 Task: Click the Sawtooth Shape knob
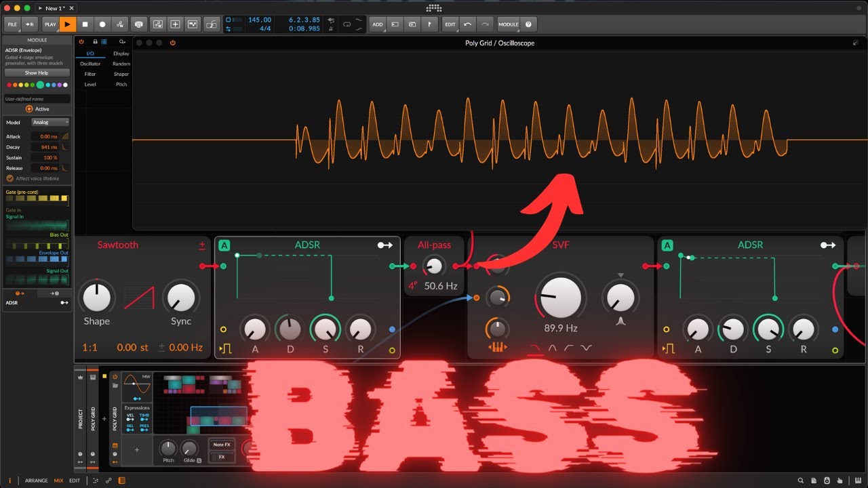pyautogui.click(x=97, y=297)
